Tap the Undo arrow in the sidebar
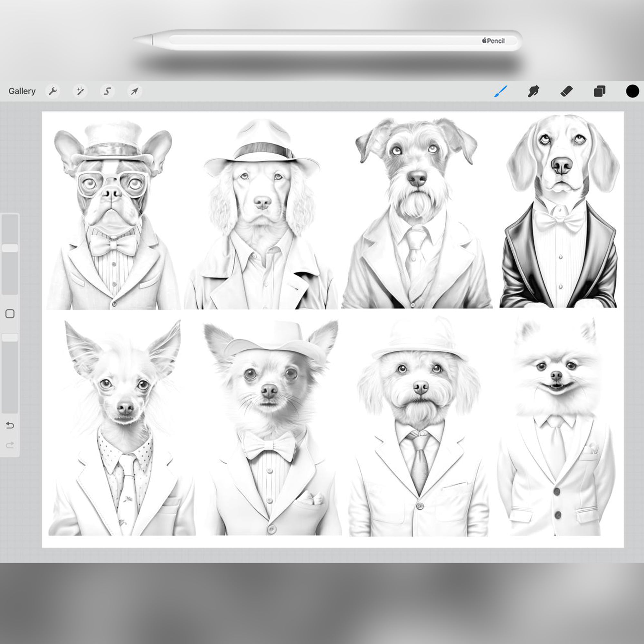 coord(10,426)
